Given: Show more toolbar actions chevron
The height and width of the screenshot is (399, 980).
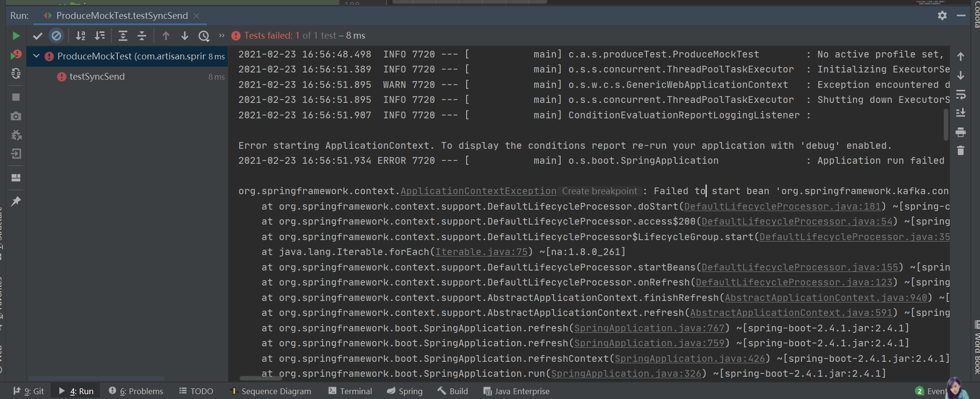Looking at the screenshot, I should click(x=222, y=35).
